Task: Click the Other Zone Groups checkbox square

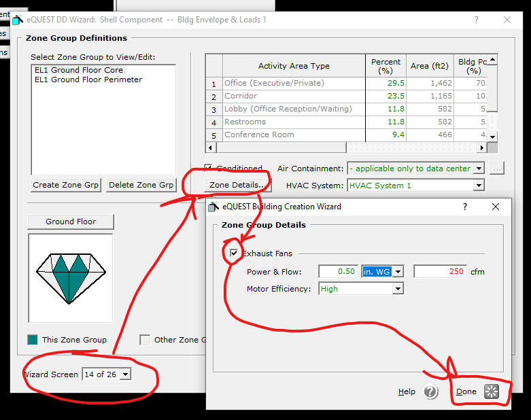Action: point(145,339)
